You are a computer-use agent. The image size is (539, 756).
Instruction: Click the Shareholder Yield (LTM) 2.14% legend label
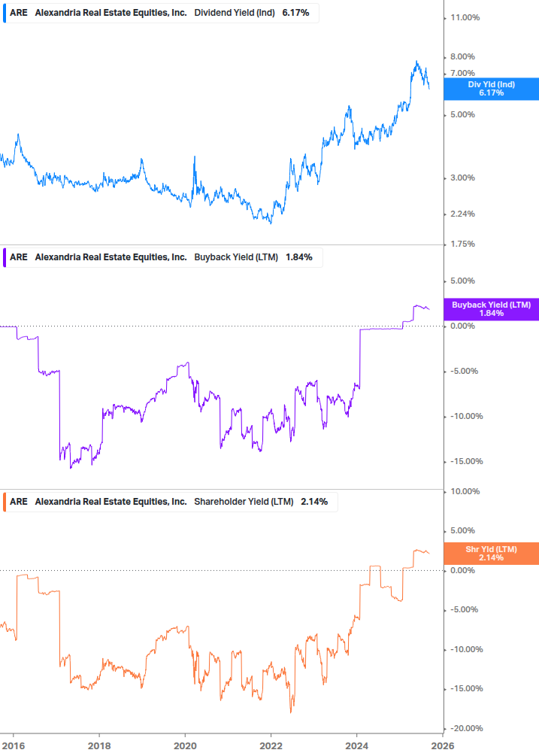(171, 502)
